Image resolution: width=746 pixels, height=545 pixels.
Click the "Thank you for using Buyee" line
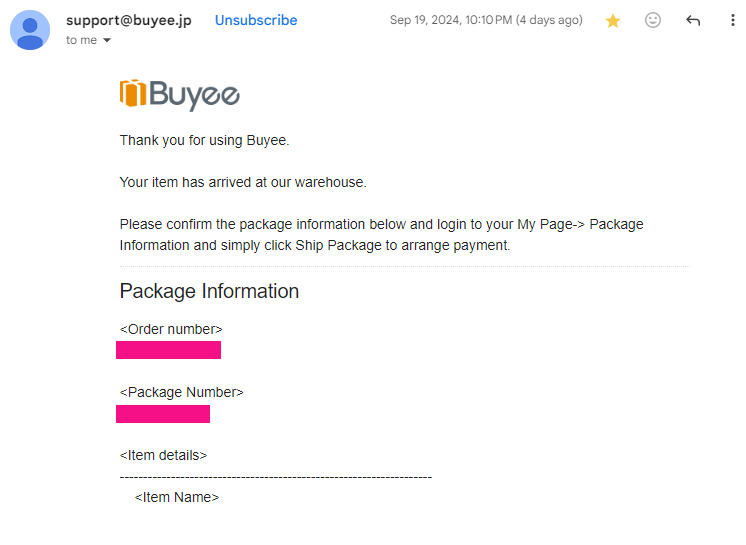(x=204, y=140)
